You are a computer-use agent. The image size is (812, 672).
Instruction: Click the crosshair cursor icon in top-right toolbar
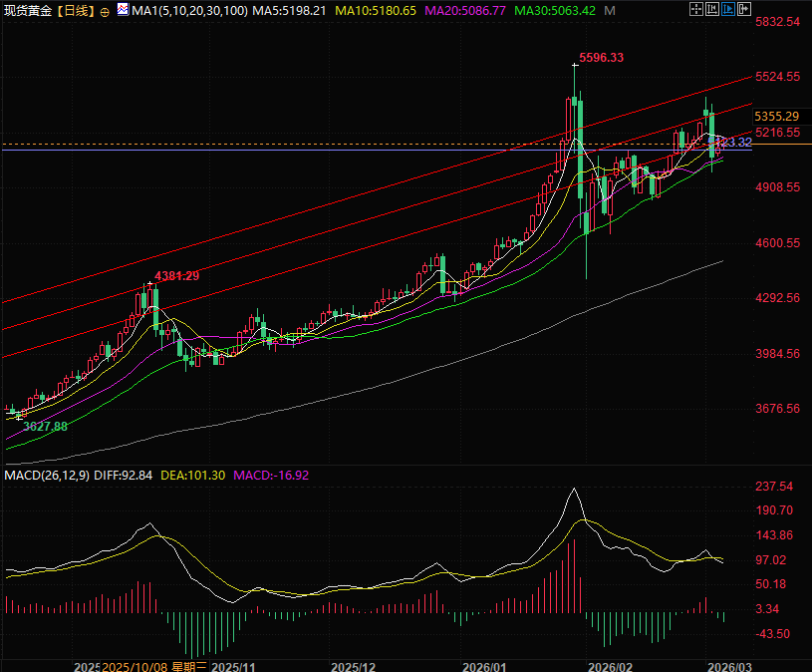click(x=695, y=9)
